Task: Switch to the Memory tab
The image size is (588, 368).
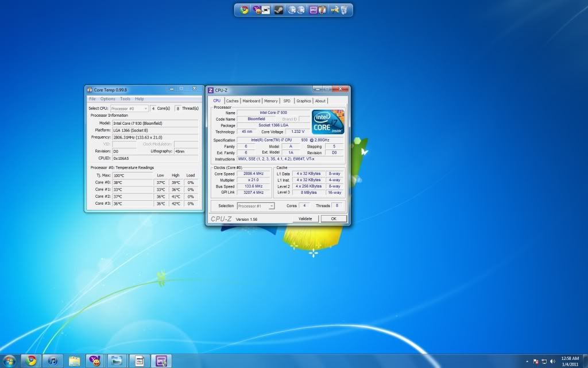Action: [271, 101]
